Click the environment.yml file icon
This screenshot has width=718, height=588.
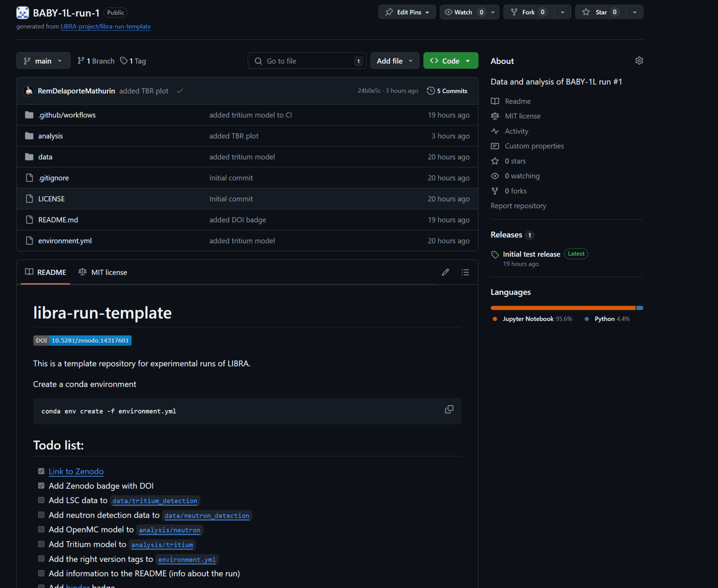(29, 240)
